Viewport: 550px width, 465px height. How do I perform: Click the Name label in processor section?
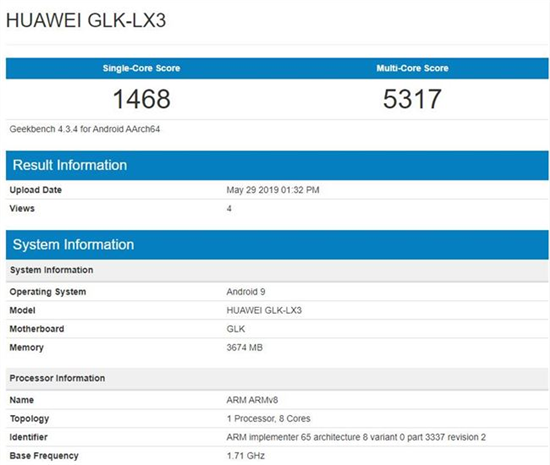tap(21, 400)
